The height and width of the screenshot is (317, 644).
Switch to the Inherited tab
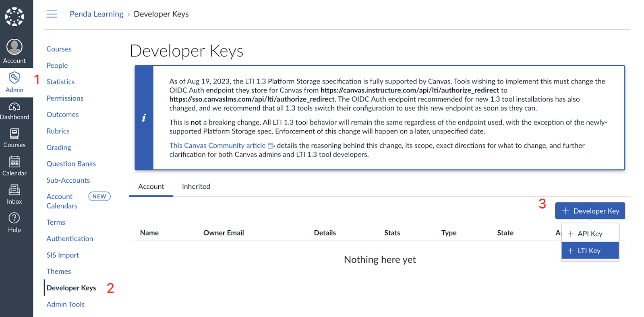click(x=196, y=187)
